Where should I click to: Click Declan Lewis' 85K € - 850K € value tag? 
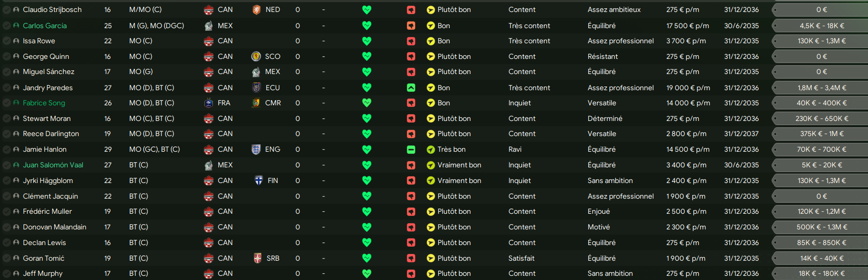click(822, 243)
